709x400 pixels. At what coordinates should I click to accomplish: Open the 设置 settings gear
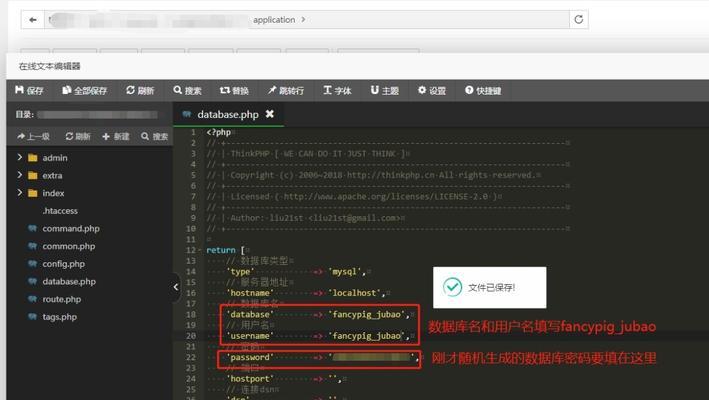coord(432,90)
